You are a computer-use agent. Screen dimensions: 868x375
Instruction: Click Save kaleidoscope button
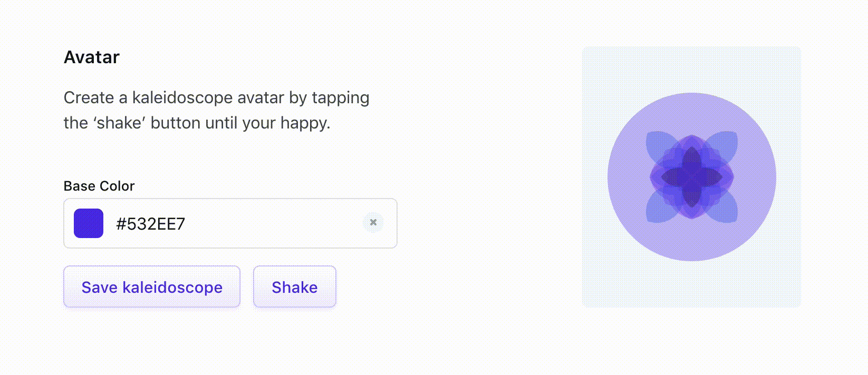(x=152, y=287)
